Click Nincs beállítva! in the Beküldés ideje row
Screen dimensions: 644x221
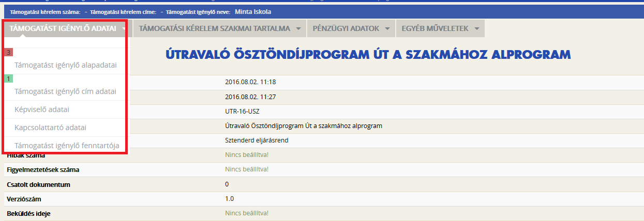point(247,213)
